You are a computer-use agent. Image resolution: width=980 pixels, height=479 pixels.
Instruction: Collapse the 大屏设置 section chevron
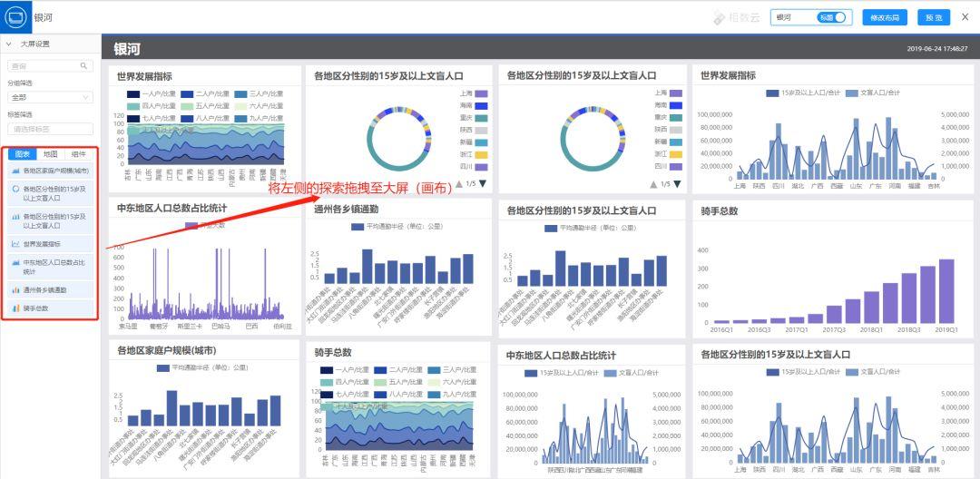click(9, 44)
